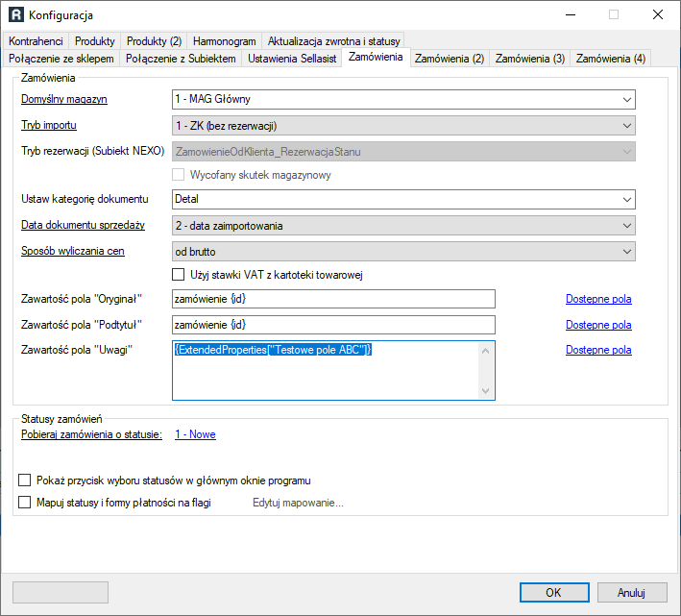
Task: Open Ustawienia Sellasist tab
Action: tap(292, 59)
